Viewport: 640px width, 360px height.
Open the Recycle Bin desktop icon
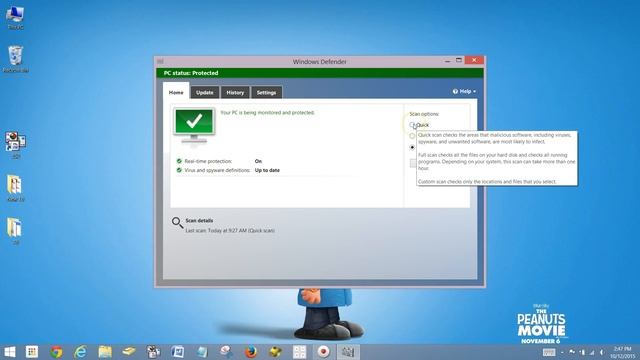coord(16,59)
